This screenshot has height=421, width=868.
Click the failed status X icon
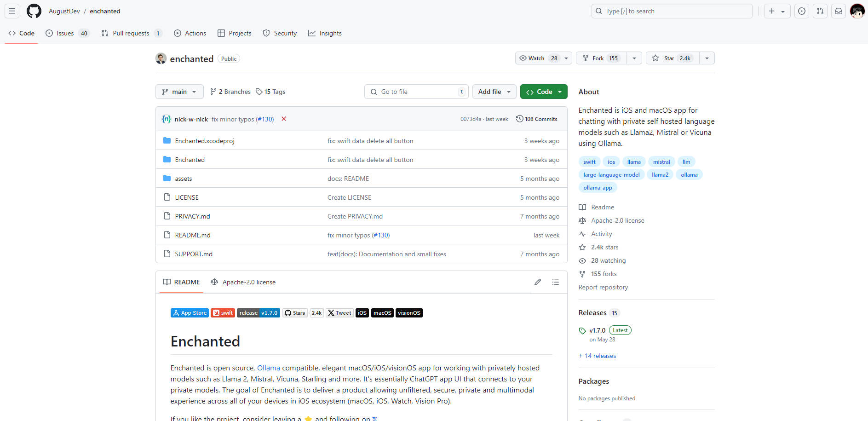pyautogui.click(x=284, y=119)
